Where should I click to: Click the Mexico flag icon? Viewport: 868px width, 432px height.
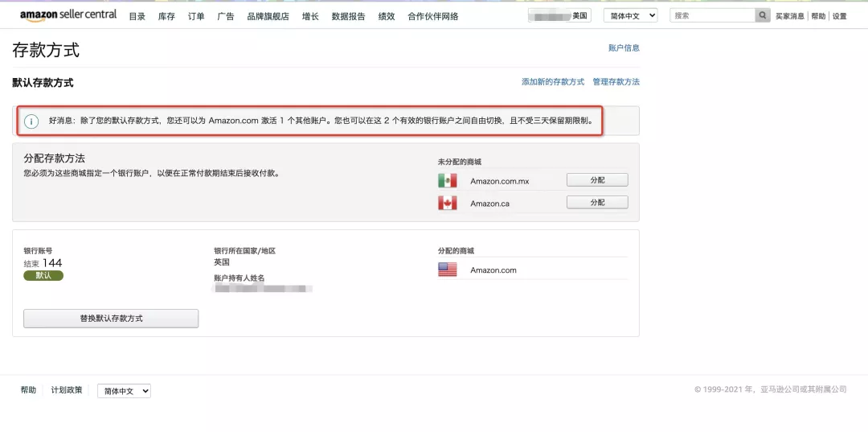[x=448, y=180]
